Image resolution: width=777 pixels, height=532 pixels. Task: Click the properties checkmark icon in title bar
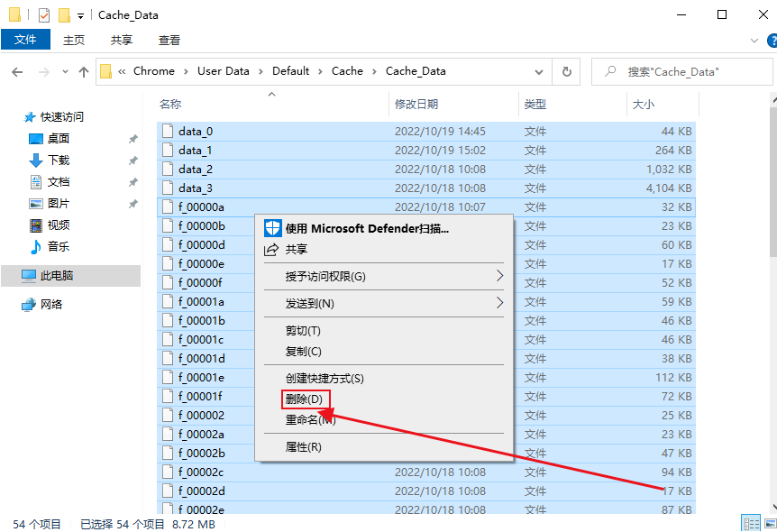[44, 15]
